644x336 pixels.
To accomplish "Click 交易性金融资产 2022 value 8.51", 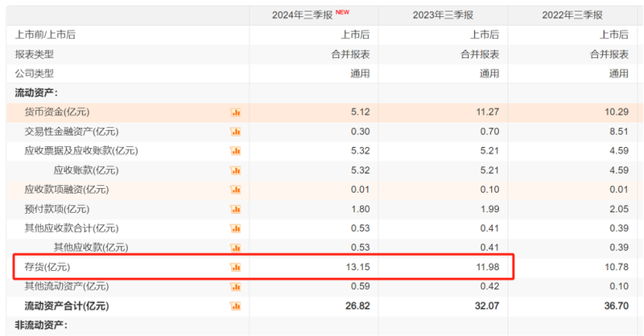I will [619, 131].
